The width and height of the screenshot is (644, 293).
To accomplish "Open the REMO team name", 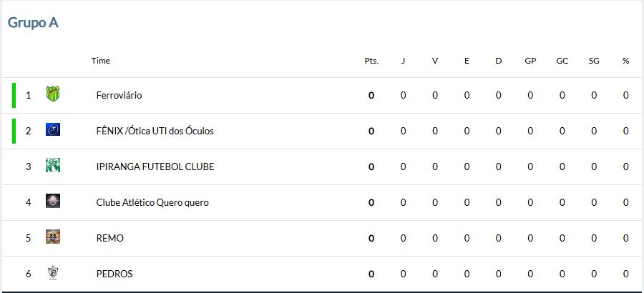I will point(109,238).
